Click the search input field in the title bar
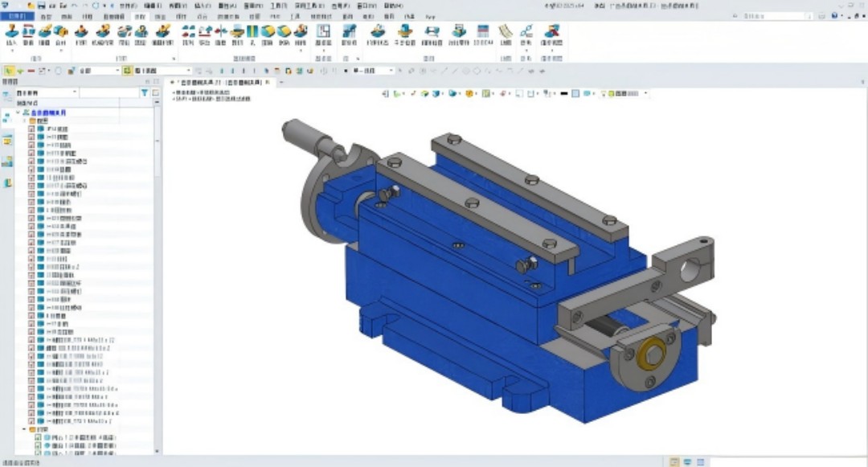 pyautogui.click(x=776, y=16)
